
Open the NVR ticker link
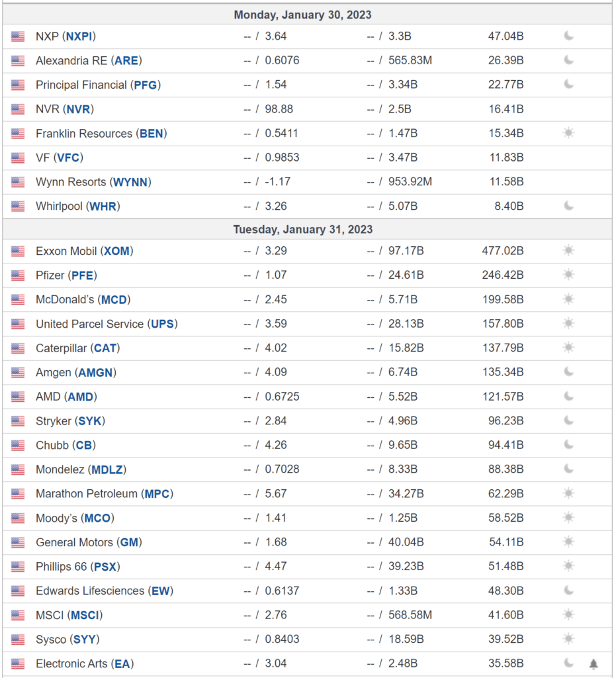78,109
